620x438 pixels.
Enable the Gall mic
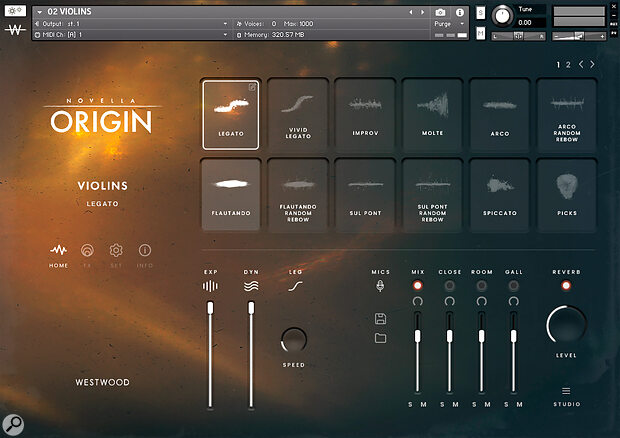click(514, 285)
